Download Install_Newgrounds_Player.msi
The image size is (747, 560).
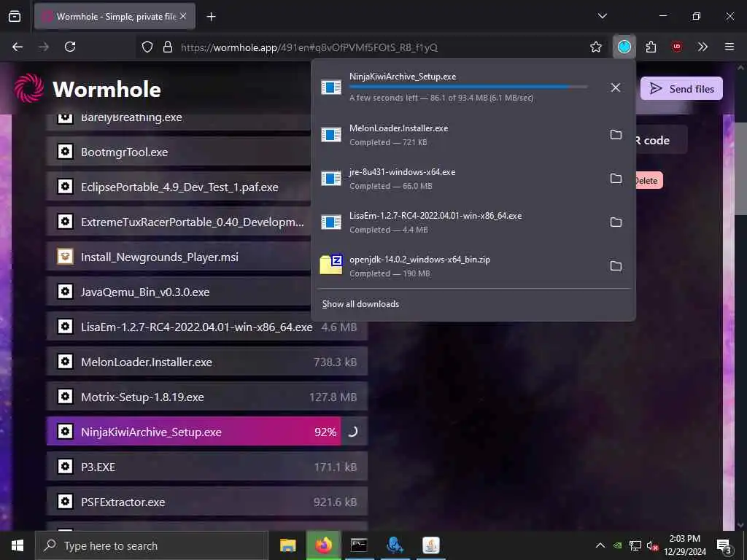pyautogui.click(x=179, y=257)
